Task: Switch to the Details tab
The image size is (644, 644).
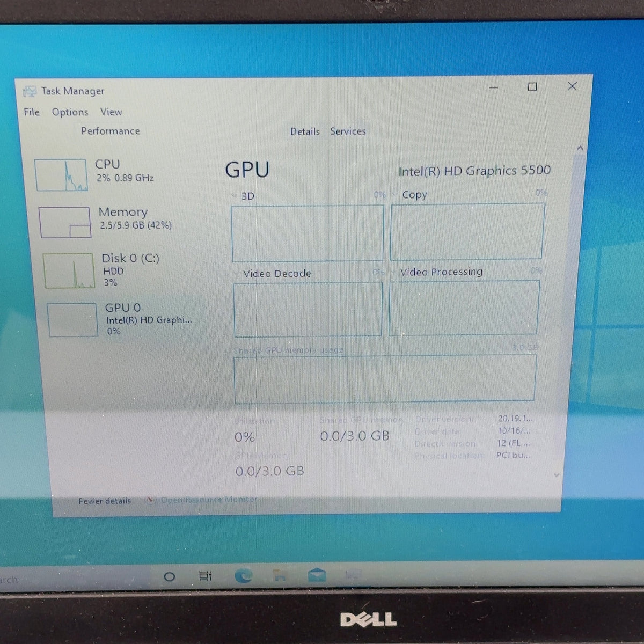Action: coord(305,131)
